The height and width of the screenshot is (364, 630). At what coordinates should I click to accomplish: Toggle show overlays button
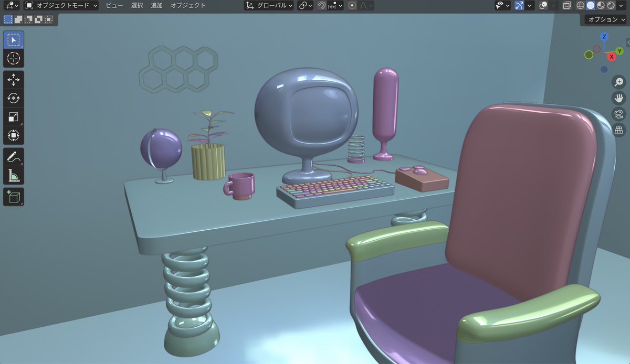pyautogui.click(x=544, y=5)
